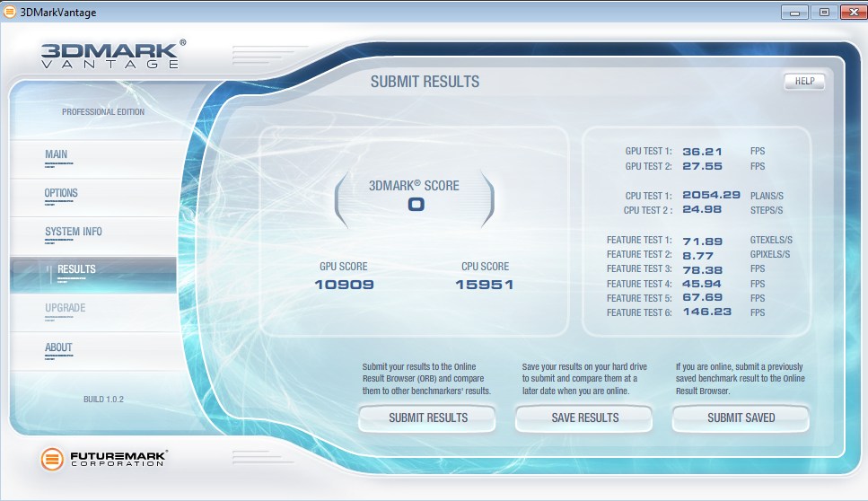Click the STEPS/S unit label

click(x=767, y=210)
